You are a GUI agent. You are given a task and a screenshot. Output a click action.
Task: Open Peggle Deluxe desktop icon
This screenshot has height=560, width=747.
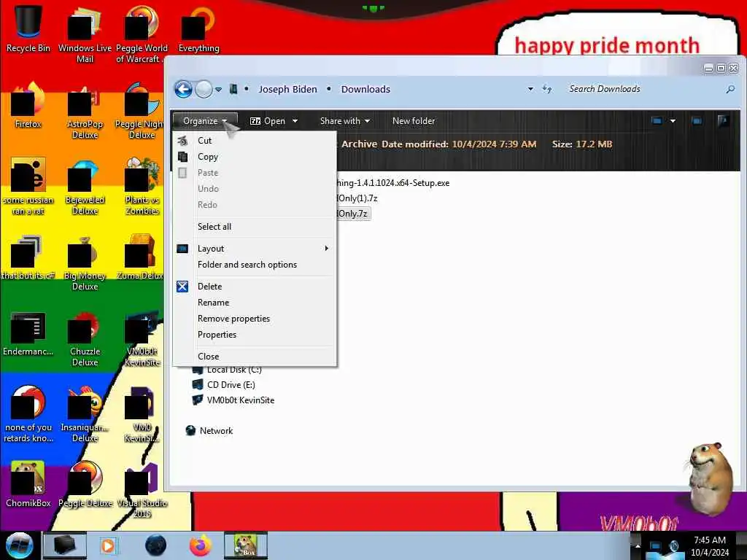tap(86, 484)
